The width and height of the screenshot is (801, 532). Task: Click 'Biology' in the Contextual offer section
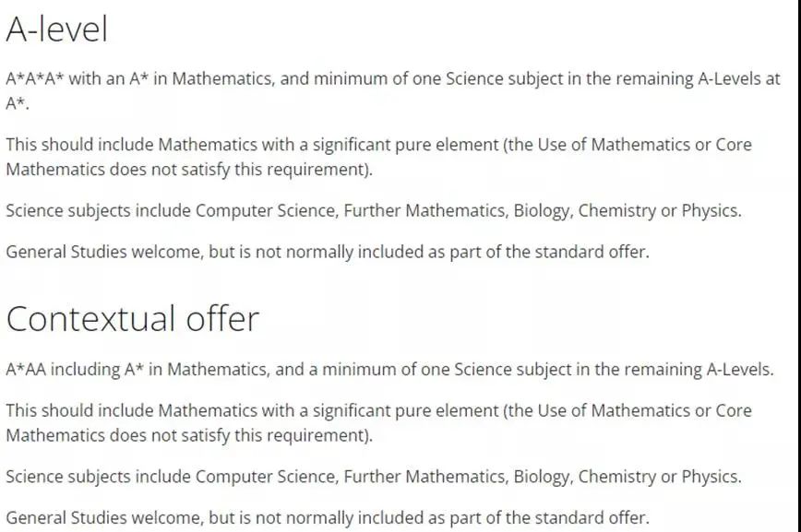click(542, 477)
